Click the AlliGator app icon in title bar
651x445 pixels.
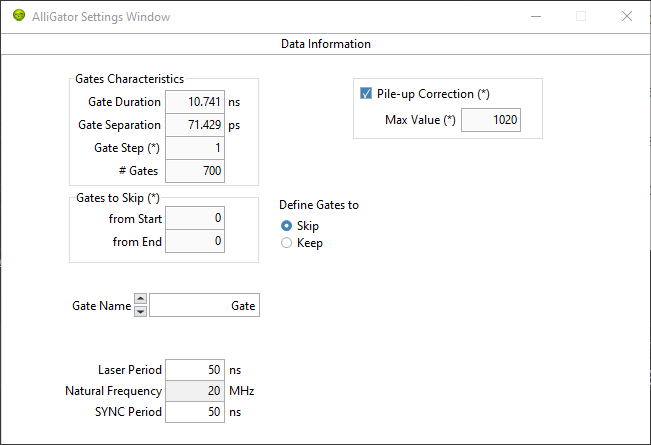(x=19, y=15)
